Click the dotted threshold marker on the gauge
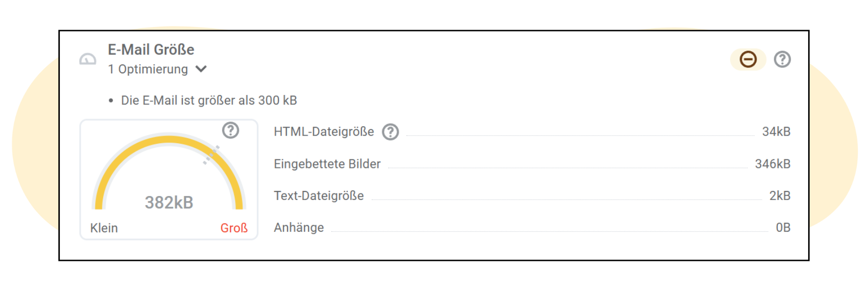The width and height of the screenshot is (868, 288). tap(211, 154)
